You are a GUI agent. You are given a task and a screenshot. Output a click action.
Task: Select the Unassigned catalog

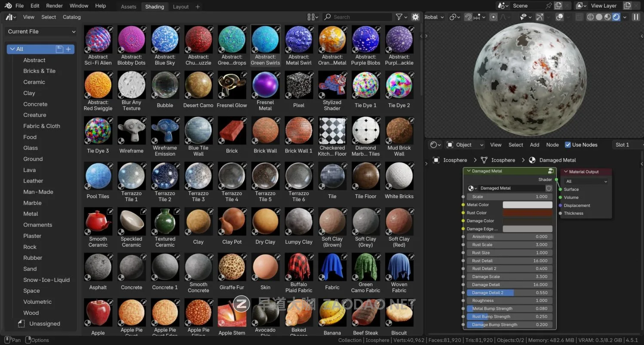pos(44,324)
